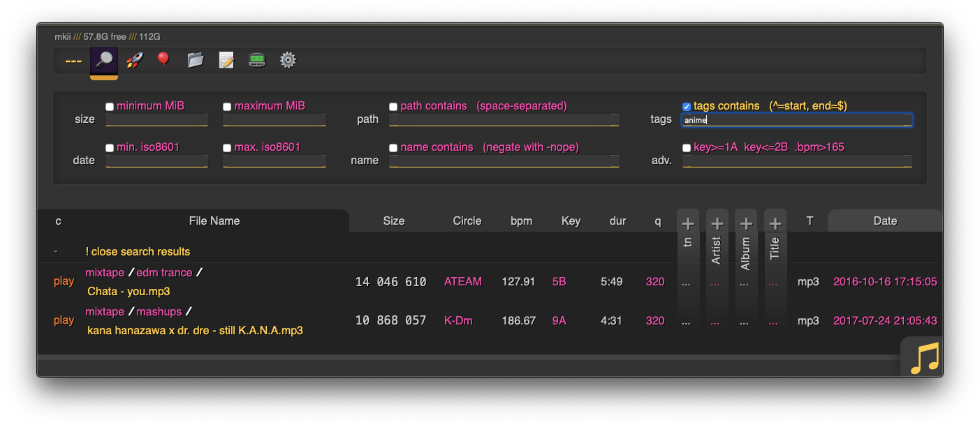Select the notepad text editor icon
This screenshot has width=980, height=425.
[x=226, y=60]
